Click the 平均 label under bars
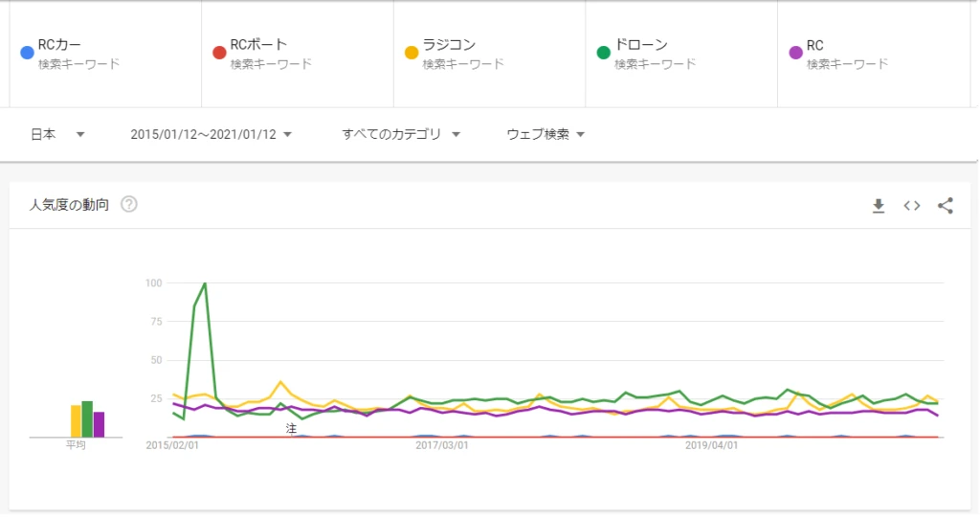This screenshot has width=980, height=519. 76,445
